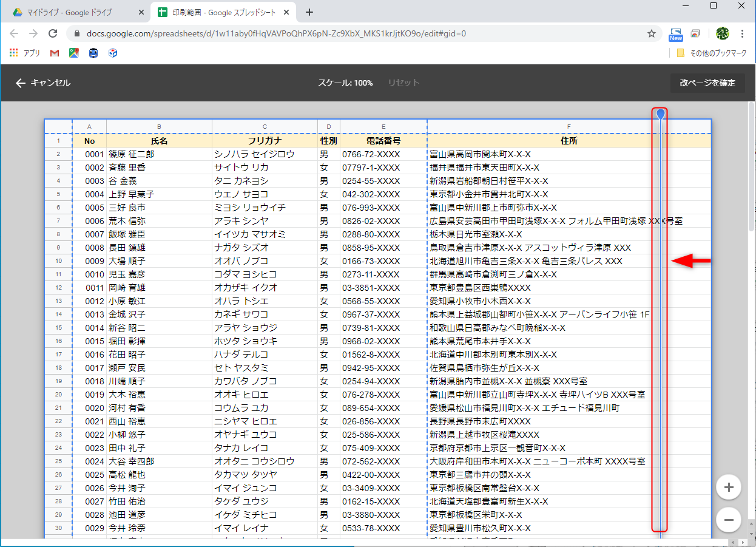This screenshot has height=547, width=756.
Task: Open the blue train mascot bookmark
Action: click(x=93, y=53)
